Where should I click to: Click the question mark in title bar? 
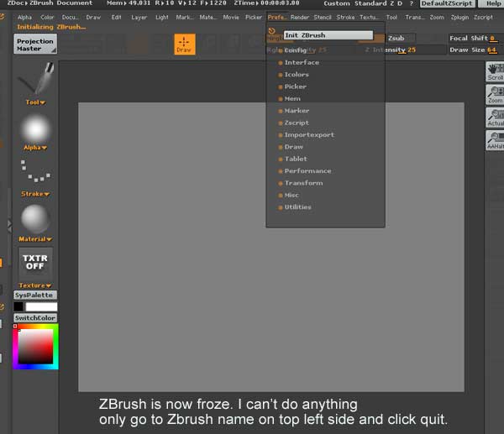[412, 3]
